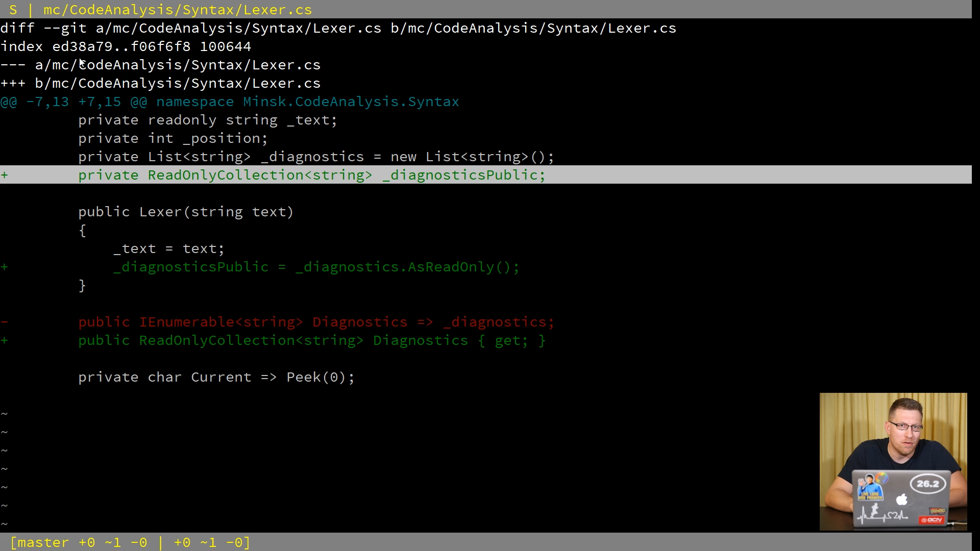Click the Lexer.cs file path in title bar

click(177, 10)
